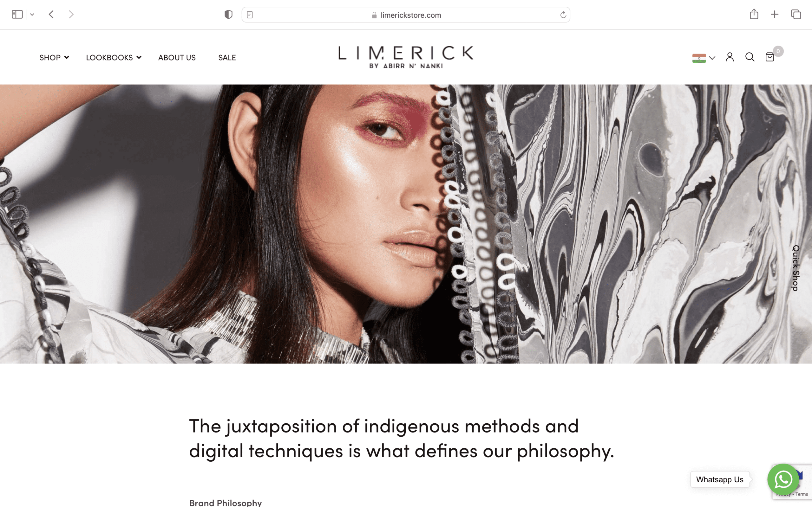Click the green WhatsApp chat icon
This screenshot has width=812, height=507.
click(783, 479)
